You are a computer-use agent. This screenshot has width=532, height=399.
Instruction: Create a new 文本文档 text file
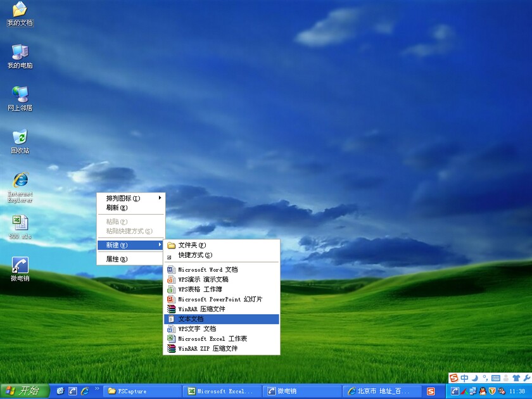[x=222, y=319]
